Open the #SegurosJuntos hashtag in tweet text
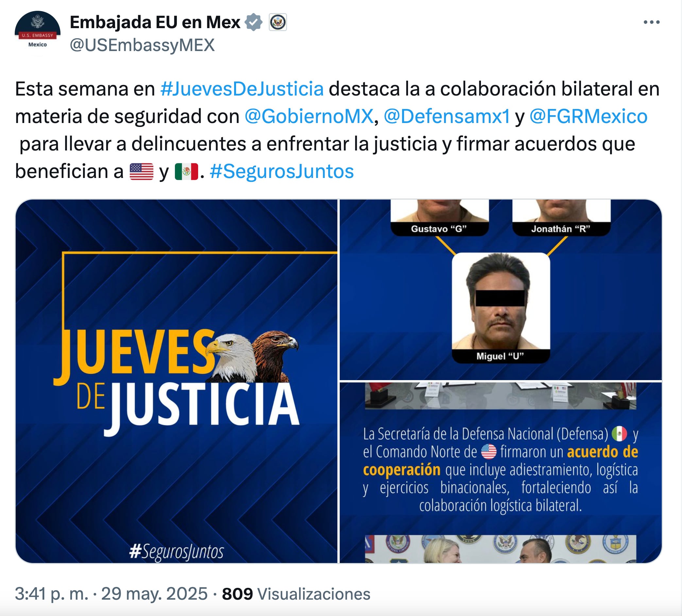Image resolution: width=682 pixels, height=616 pixels. [x=282, y=171]
